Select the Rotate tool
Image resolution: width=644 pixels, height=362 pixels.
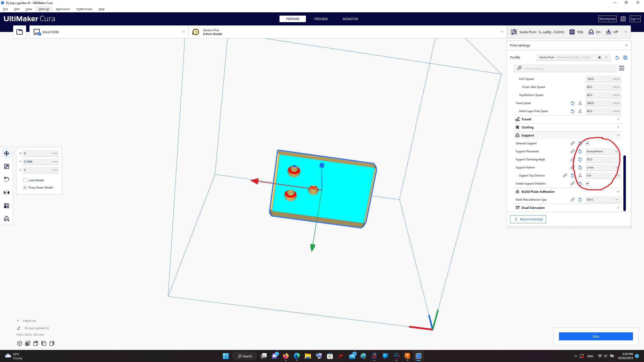point(6,179)
